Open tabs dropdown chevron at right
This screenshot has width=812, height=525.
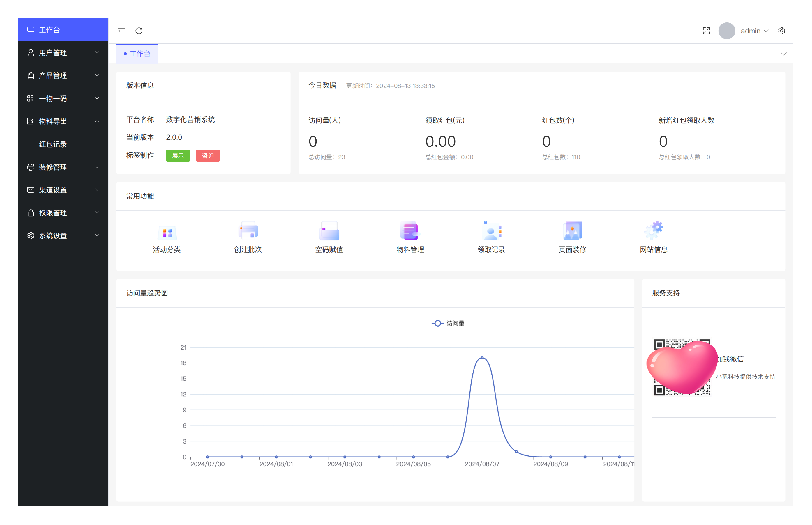783,54
